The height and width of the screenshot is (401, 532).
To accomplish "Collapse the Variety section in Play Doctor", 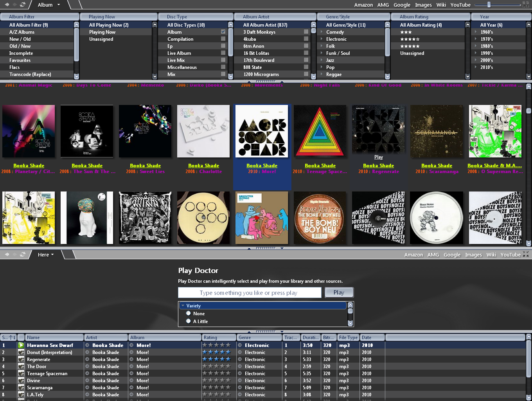I will [183, 305].
